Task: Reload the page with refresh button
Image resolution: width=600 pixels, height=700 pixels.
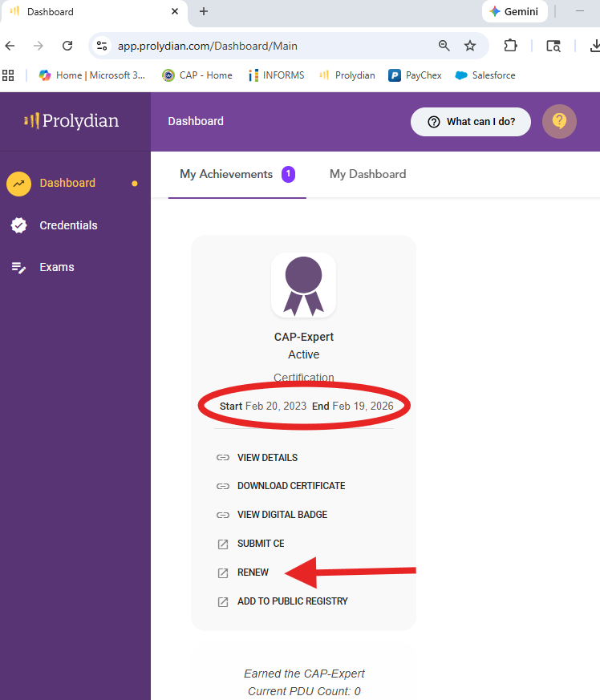Action: pos(67,46)
